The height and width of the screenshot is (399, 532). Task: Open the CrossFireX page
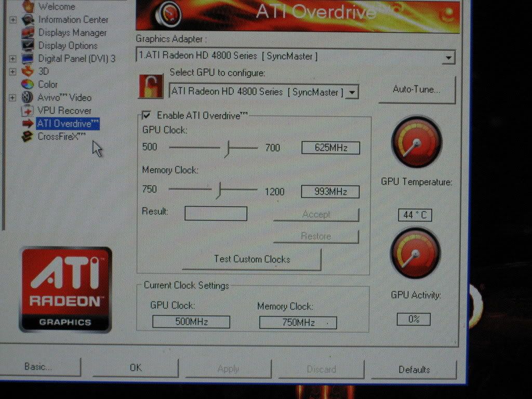(61, 137)
